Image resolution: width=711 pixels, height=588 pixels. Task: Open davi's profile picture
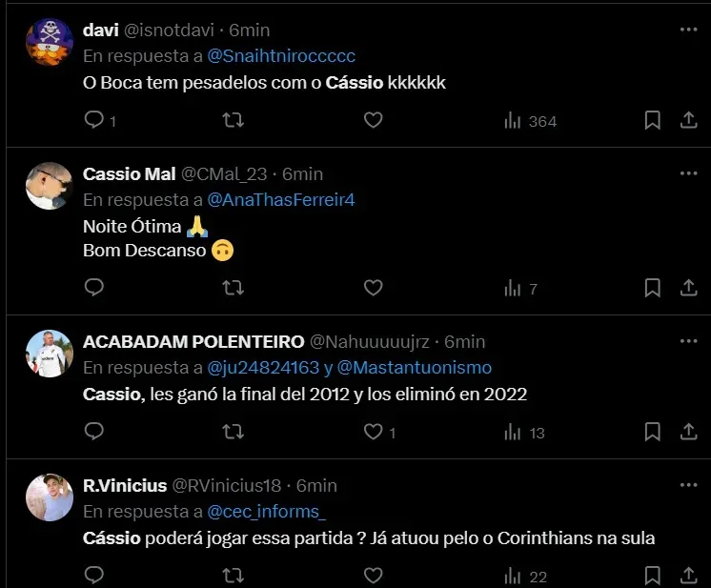50,43
